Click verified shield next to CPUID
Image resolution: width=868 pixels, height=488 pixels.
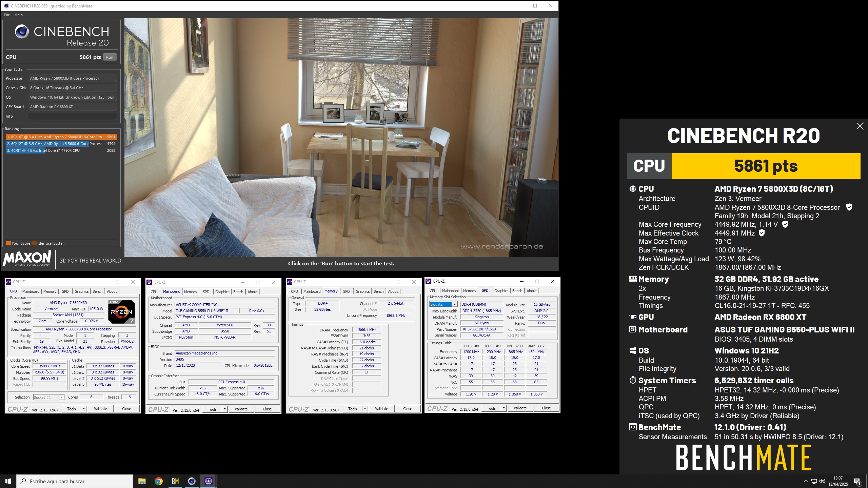click(849, 207)
